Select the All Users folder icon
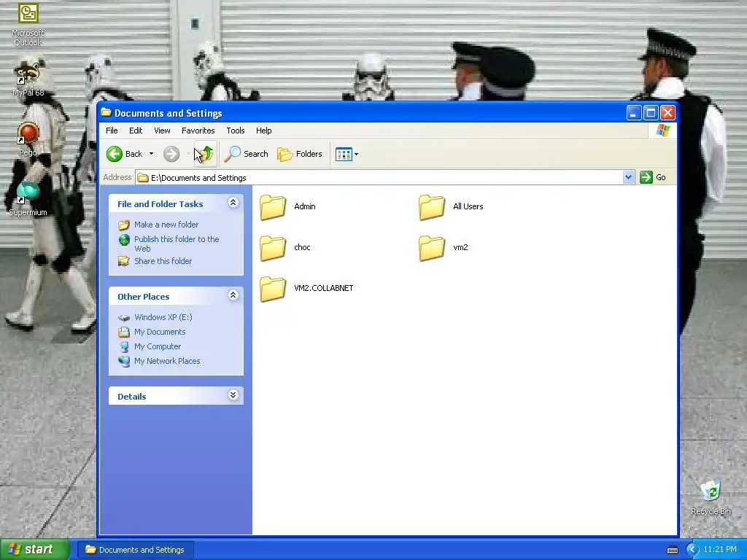This screenshot has height=560, width=747. click(432, 207)
